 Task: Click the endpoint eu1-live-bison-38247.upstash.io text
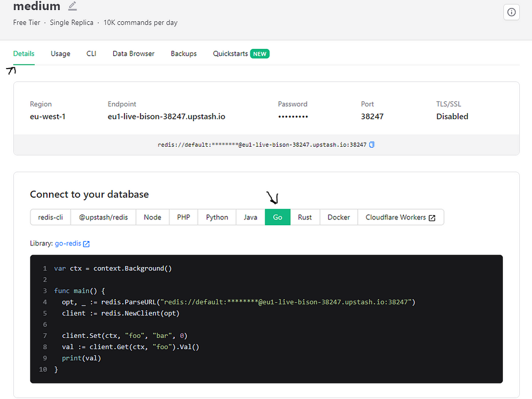coord(166,116)
